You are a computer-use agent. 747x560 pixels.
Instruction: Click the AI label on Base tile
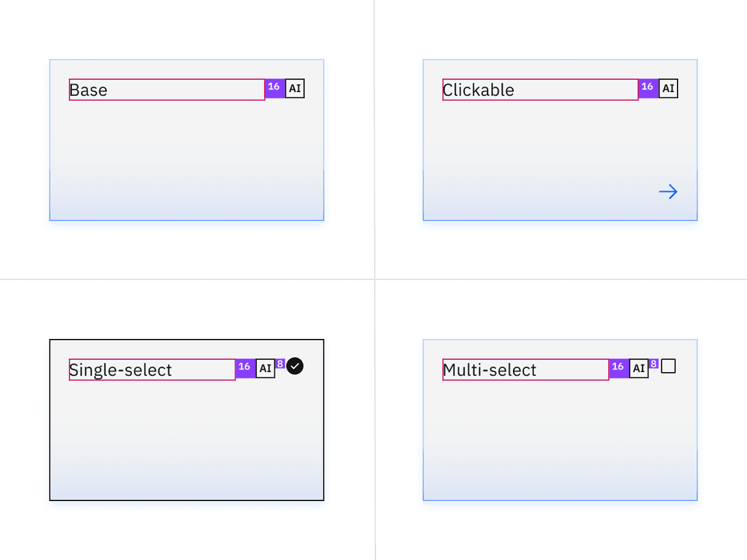coord(295,89)
